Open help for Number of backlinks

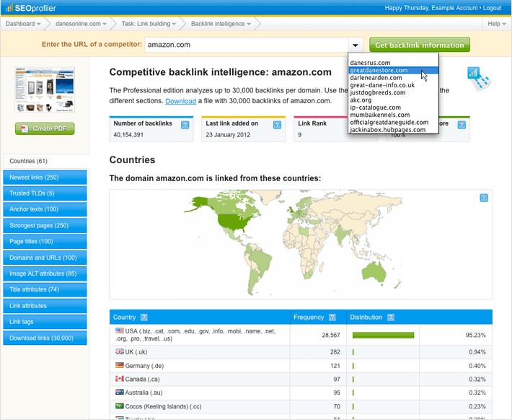(185, 125)
